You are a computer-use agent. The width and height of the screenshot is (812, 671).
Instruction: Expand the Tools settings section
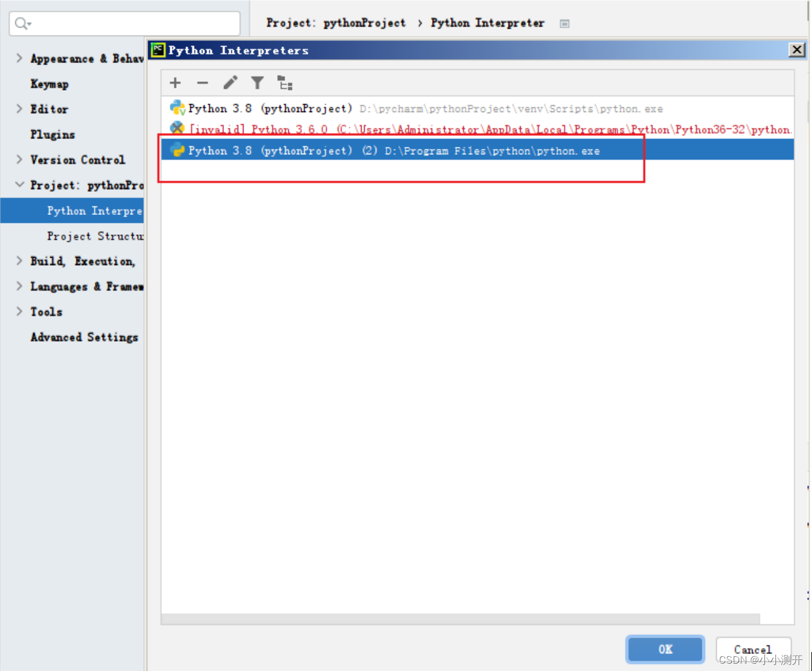coord(19,312)
